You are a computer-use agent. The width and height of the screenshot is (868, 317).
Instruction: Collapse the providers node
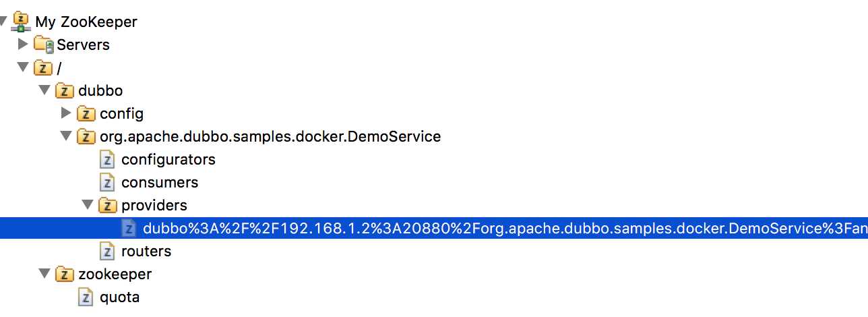(88, 205)
